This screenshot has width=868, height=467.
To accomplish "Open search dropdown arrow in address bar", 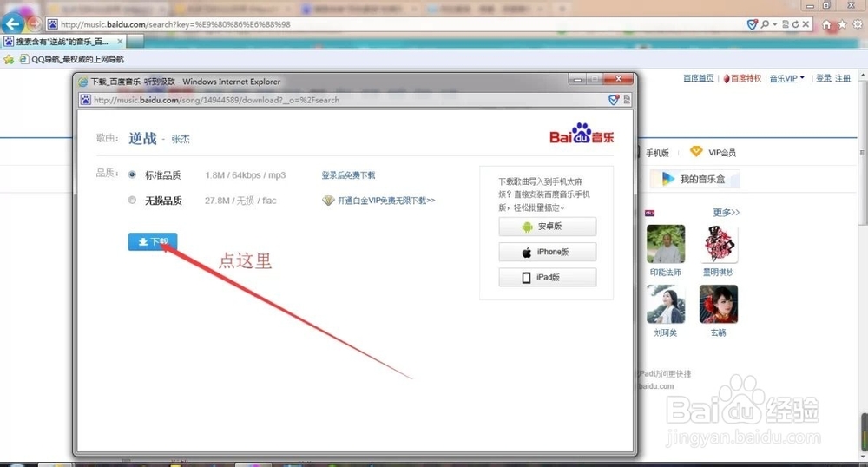I will (774, 24).
